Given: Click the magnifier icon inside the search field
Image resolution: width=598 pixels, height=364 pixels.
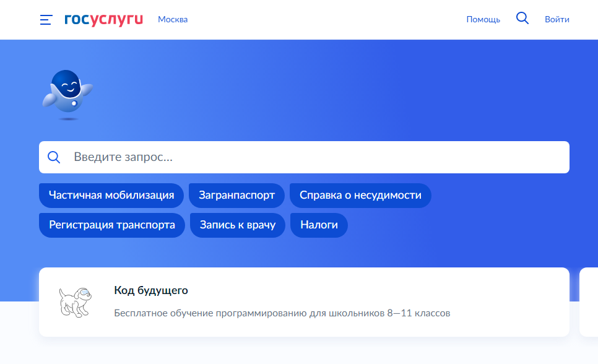Looking at the screenshot, I should pyautogui.click(x=54, y=157).
